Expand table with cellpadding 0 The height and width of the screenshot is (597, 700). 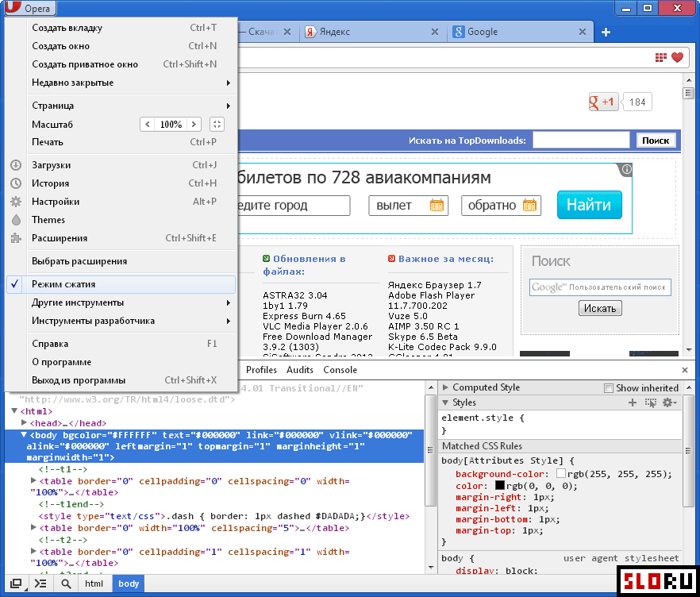pos(33,480)
